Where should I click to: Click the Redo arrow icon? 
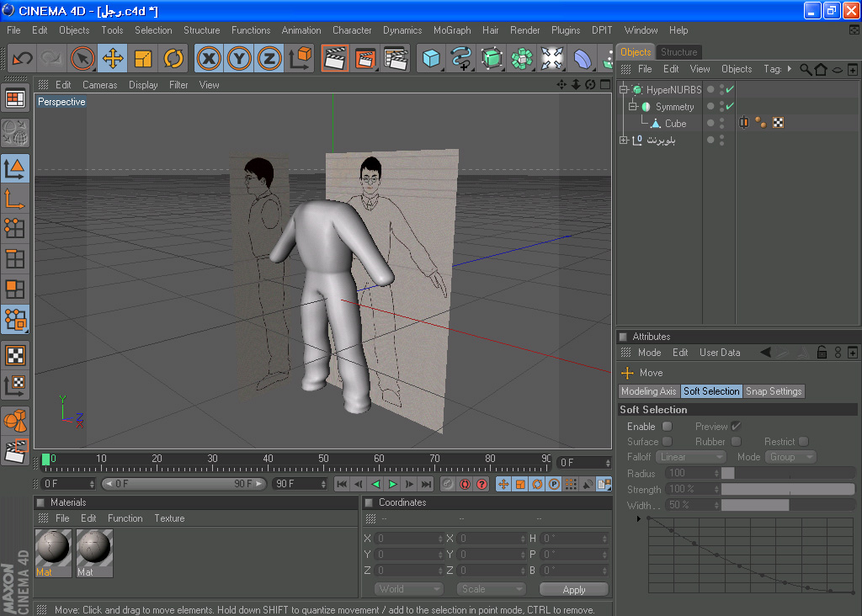pyautogui.click(x=51, y=58)
